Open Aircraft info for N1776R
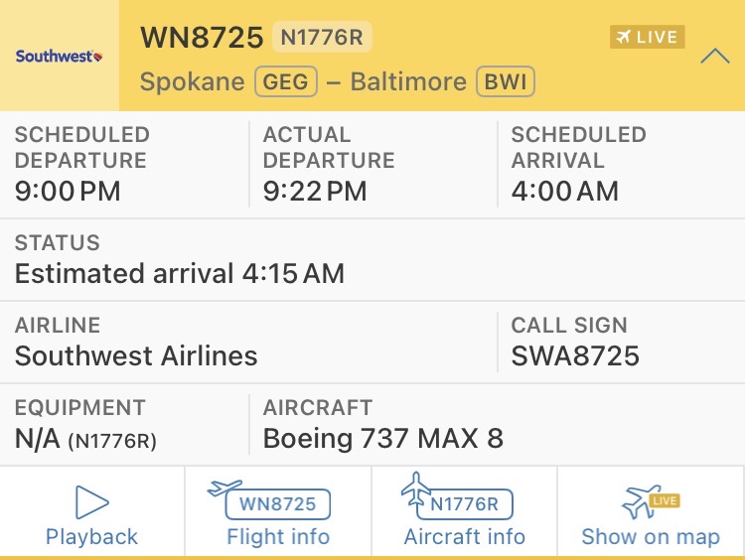The image size is (745, 560). click(464, 503)
